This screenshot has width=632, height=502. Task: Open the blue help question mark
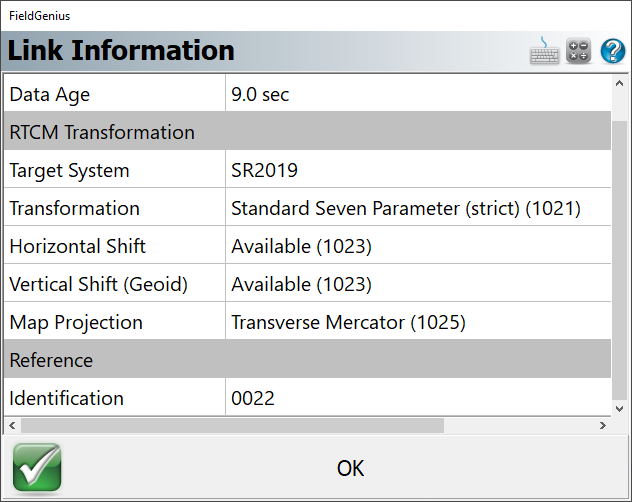coord(613,51)
